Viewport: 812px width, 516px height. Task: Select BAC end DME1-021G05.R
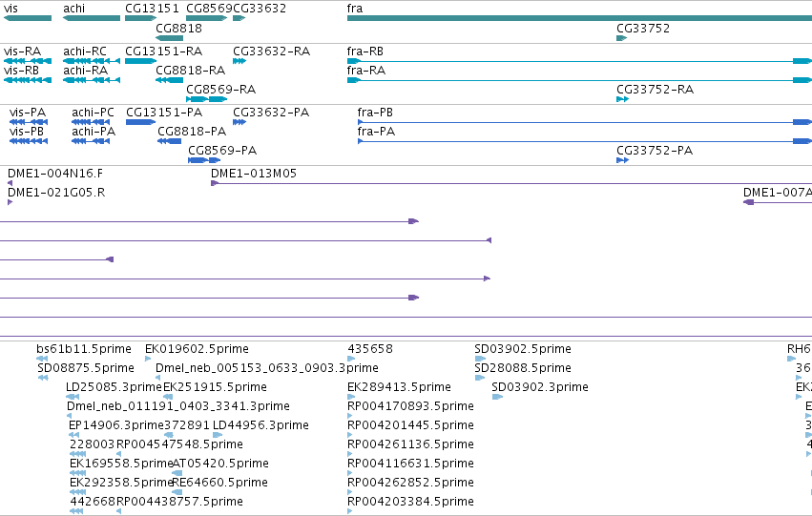(10, 202)
